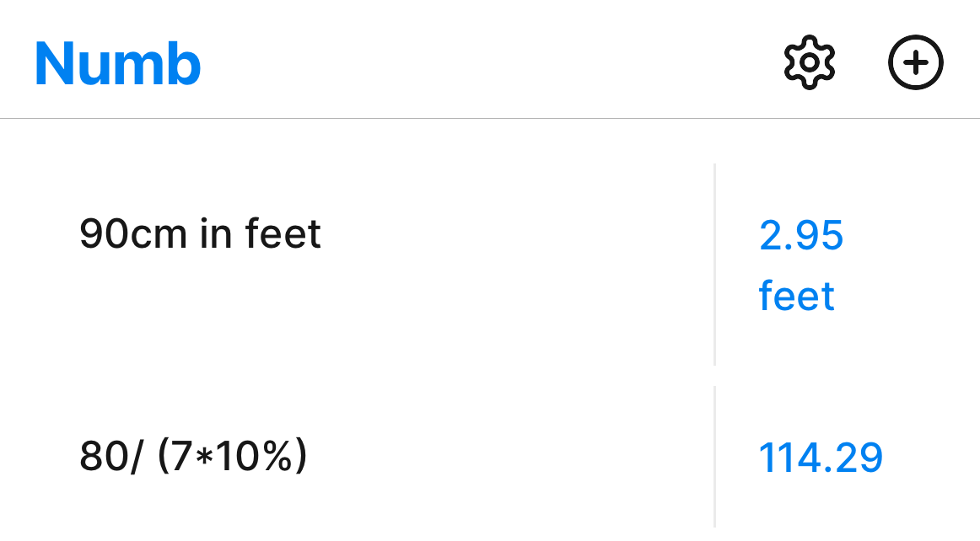The width and height of the screenshot is (980, 541).
Task: Place cursor on "90cm" in first expression
Action: click(x=132, y=233)
